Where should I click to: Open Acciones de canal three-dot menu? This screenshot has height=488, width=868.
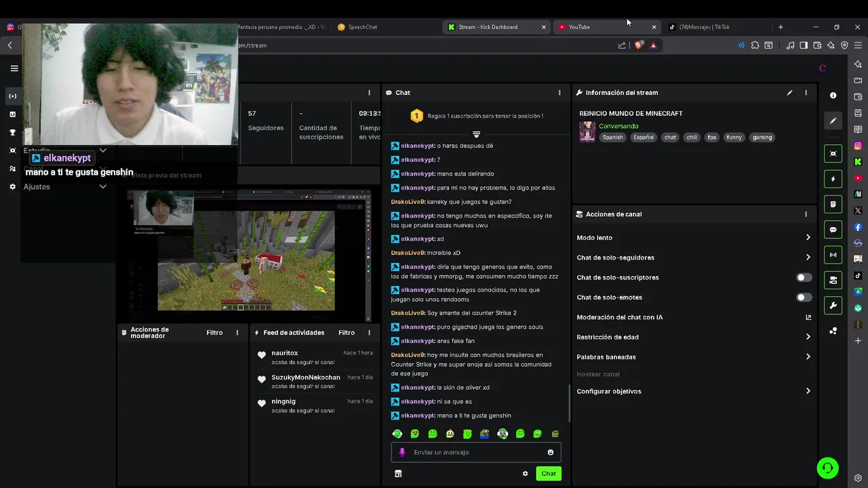[806, 214]
